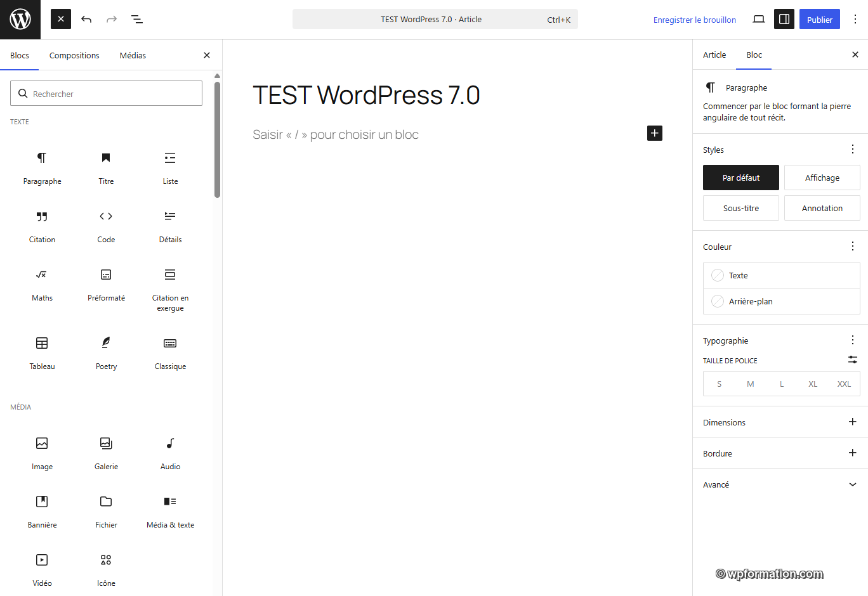This screenshot has height=596, width=868.
Task: Open the editor options menu
Action: coord(855,19)
